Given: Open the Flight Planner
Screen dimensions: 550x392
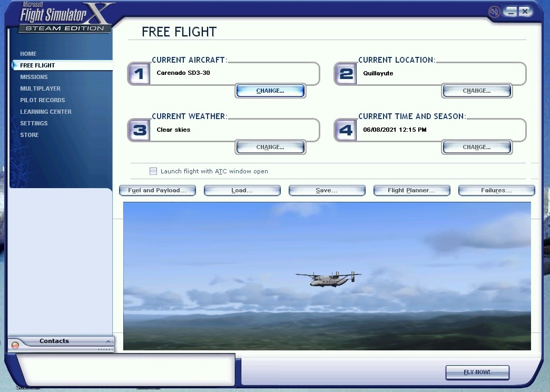Looking at the screenshot, I should point(412,190).
